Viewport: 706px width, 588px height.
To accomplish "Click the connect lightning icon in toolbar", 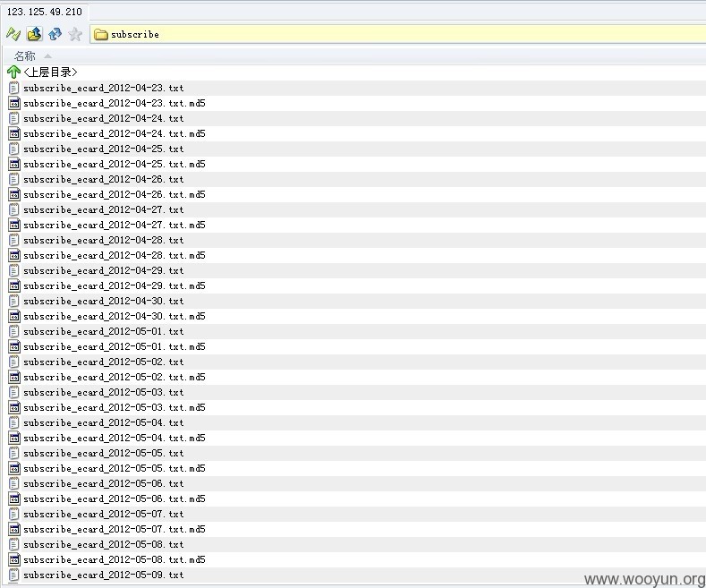I will tap(13, 34).
